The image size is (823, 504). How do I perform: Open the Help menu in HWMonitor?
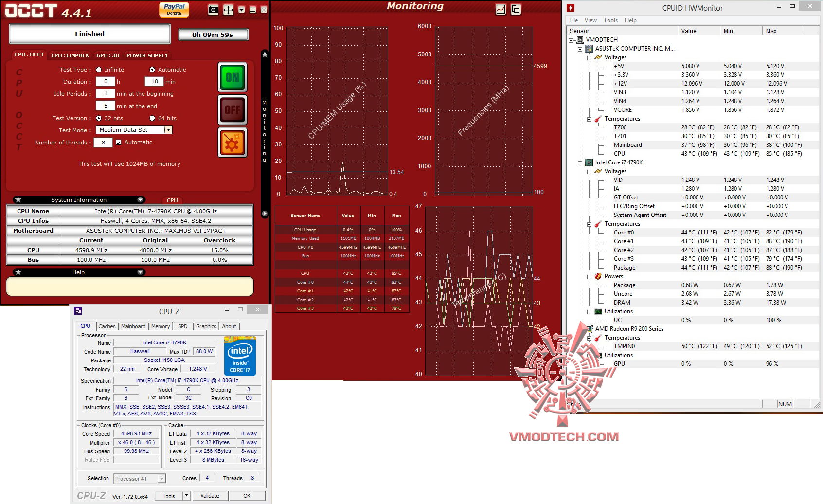coord(630,20)
